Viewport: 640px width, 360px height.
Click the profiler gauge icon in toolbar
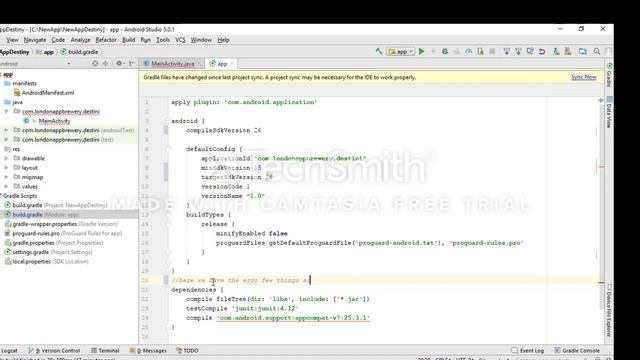coord(469,51)
